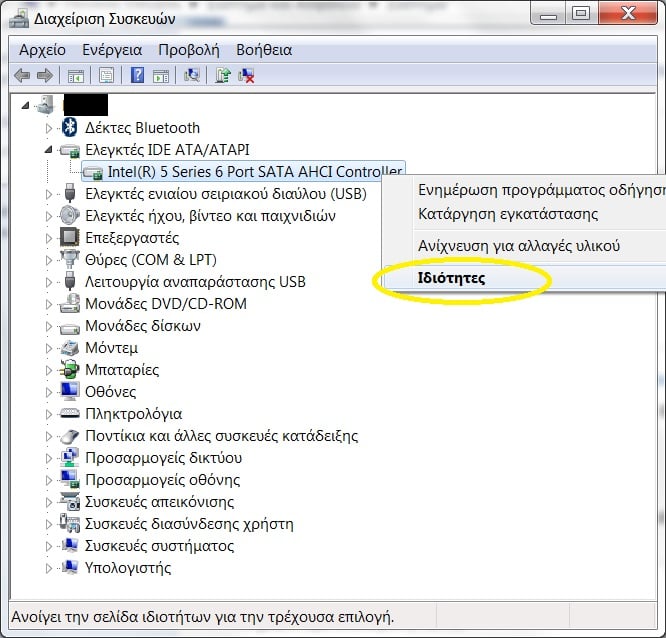Click the USB controllers category icon

coord(70,193)
